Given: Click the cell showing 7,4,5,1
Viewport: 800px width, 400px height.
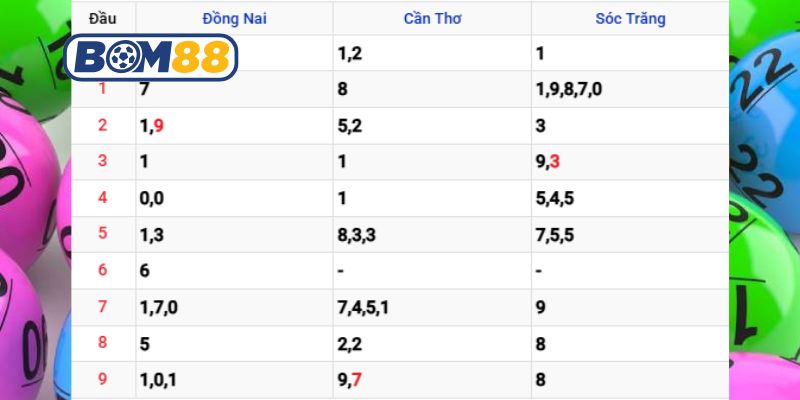Looking at the screenshot, I should click(x=364, y=308).
